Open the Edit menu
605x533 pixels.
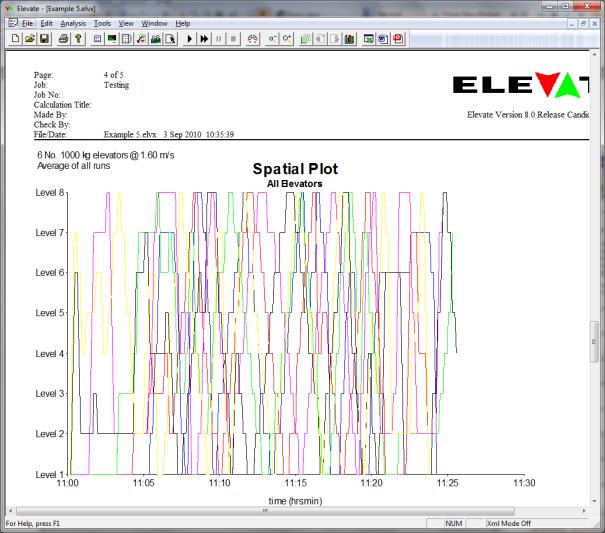pyautogui.click(x=46, y=22)
